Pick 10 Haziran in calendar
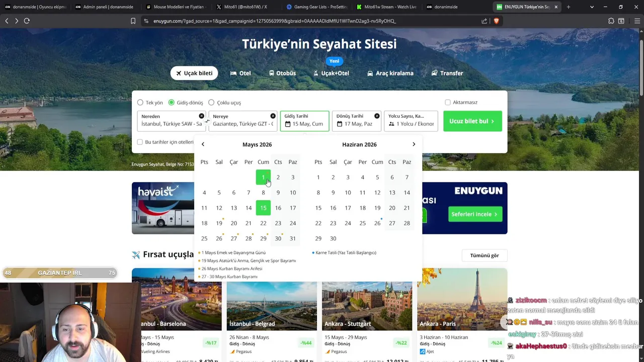Screen dimensions: 644x362 pyautogui.click(x=348, y=193)
